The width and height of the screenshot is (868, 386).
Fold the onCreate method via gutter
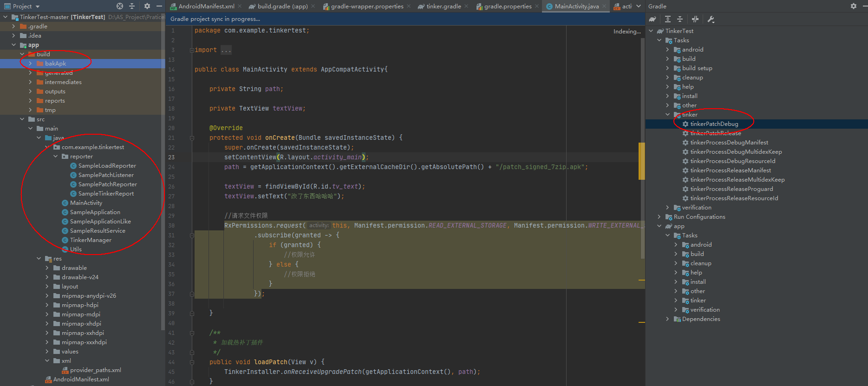click(192, 138)
